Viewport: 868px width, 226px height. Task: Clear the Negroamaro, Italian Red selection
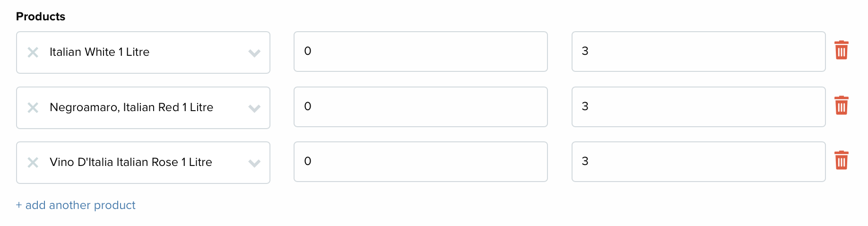coord(33,108)
